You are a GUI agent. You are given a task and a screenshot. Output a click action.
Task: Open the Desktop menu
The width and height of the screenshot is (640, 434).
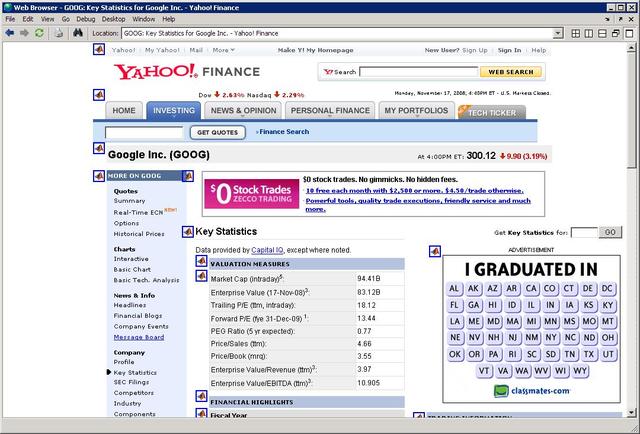113,19
